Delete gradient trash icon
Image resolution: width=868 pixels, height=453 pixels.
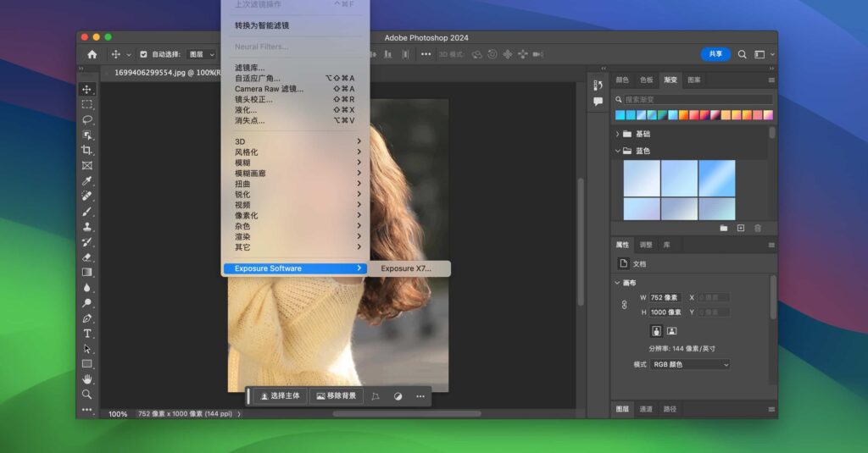pos(758,228)
